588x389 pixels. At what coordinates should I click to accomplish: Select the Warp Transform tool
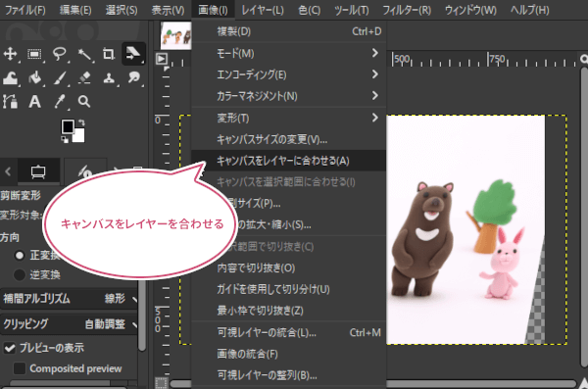10,78
